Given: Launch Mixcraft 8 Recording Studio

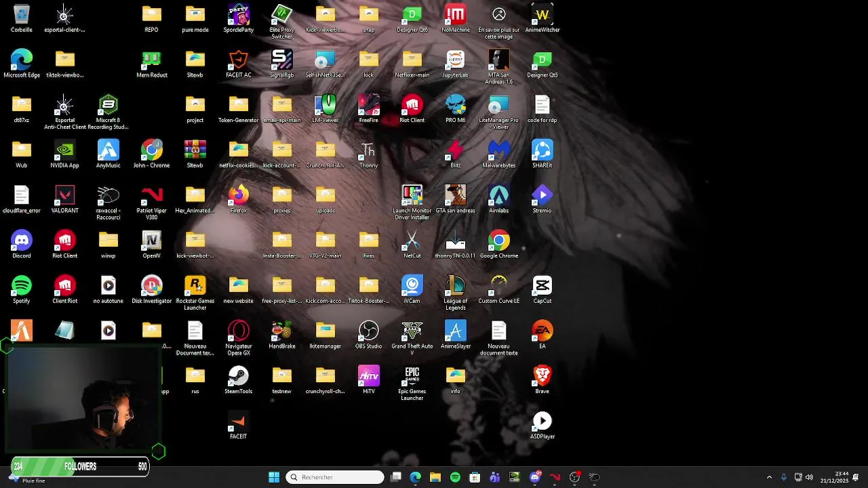Looking at the screenshot, I should coord(108,113).
